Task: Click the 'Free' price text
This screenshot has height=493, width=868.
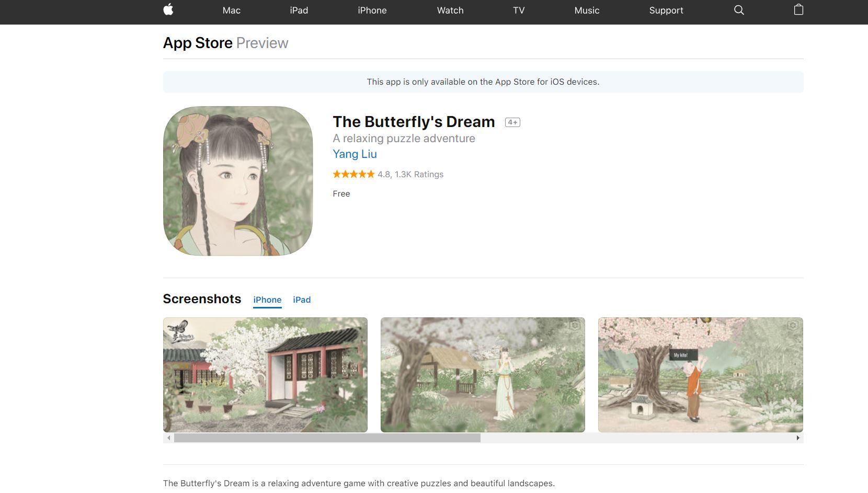Action: coord(341,194)
